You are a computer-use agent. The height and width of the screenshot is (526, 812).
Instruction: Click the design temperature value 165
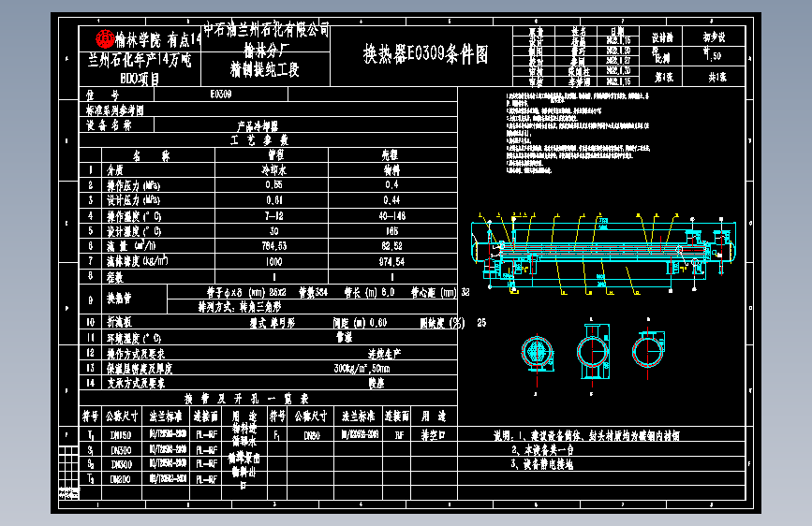pos(392,231)
